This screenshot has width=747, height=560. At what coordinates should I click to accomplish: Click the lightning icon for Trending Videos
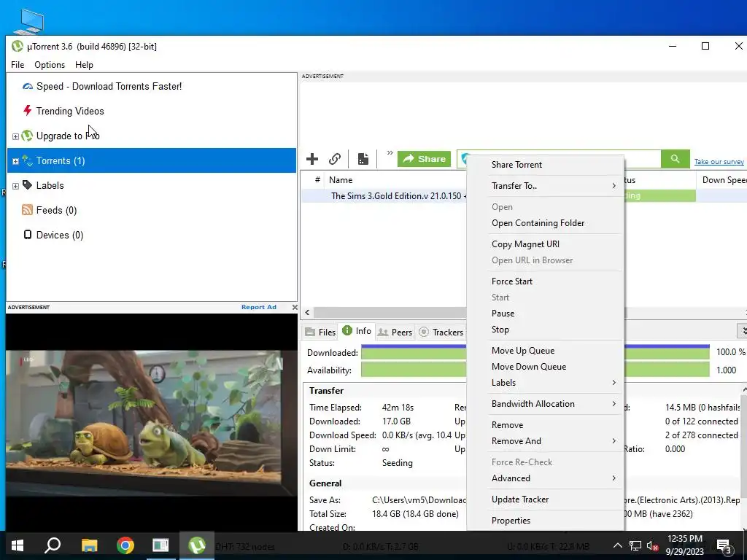click(x=28, y=111)
